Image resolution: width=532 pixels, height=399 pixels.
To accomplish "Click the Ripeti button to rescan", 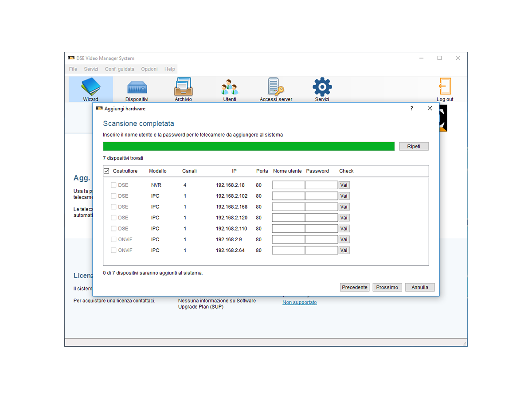I will click(x=414, y=146).
